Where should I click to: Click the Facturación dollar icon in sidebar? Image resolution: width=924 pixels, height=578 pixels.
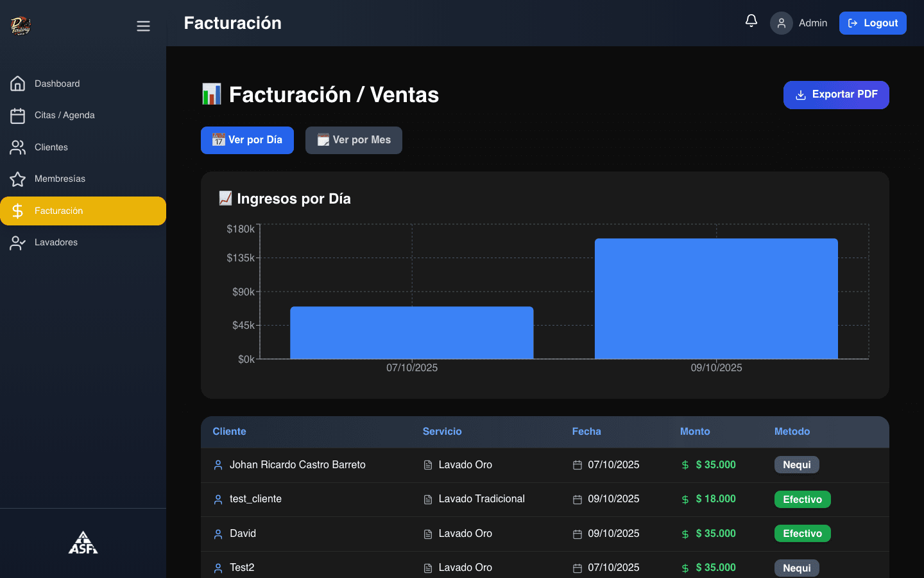tap(18, 211)
